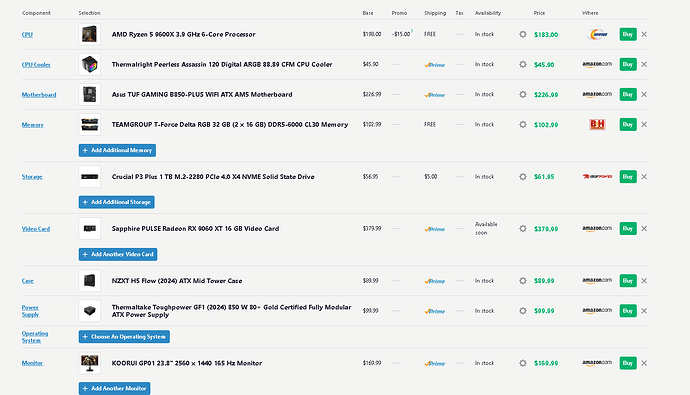Image resolution: width=690 pixels, height=395 pixels.
Task: Click the Newegg merchant logo for CPU
Action: (x=597, y=34)
